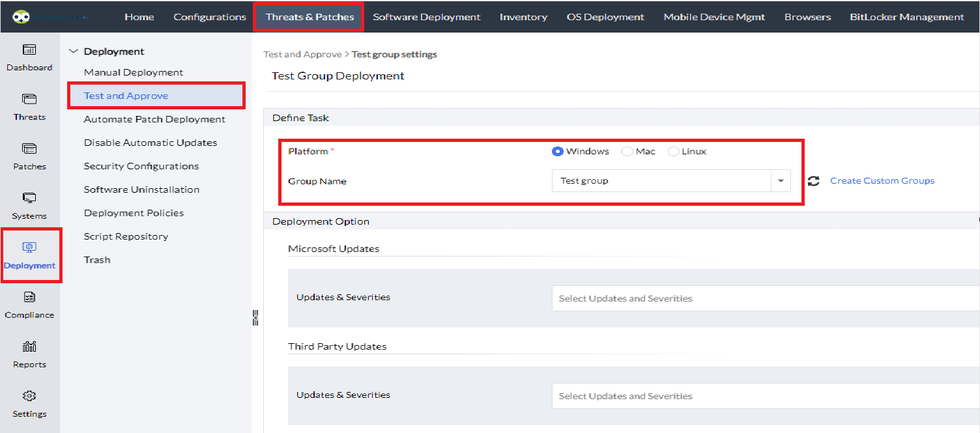Click the Create Custom Groups link

(882, 181)
